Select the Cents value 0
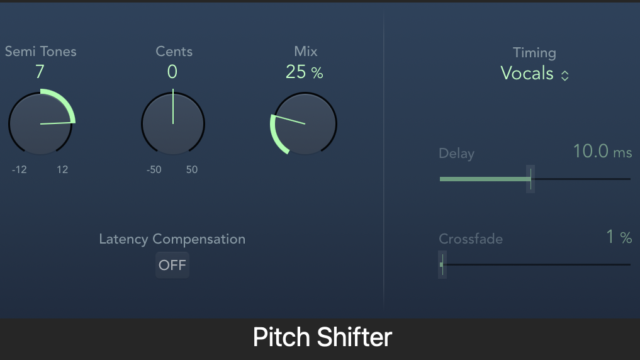This screenshot has width=640, height=360. pos(172,72)
